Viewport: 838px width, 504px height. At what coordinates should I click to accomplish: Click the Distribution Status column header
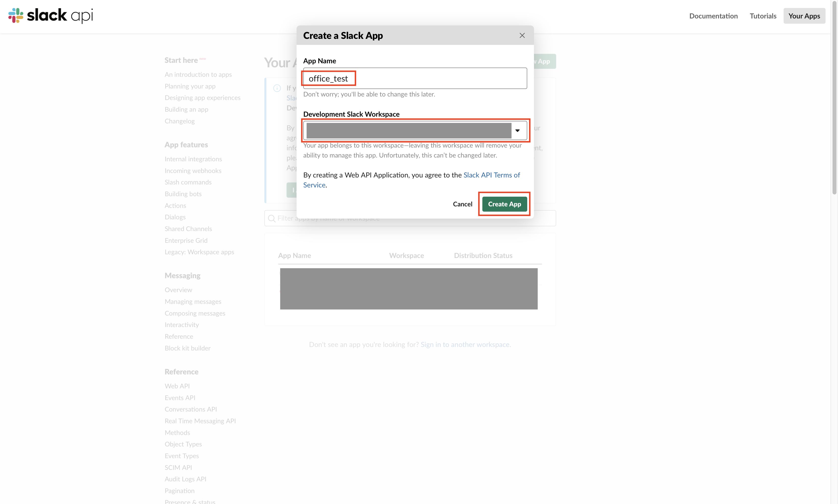tap(483, 256)
